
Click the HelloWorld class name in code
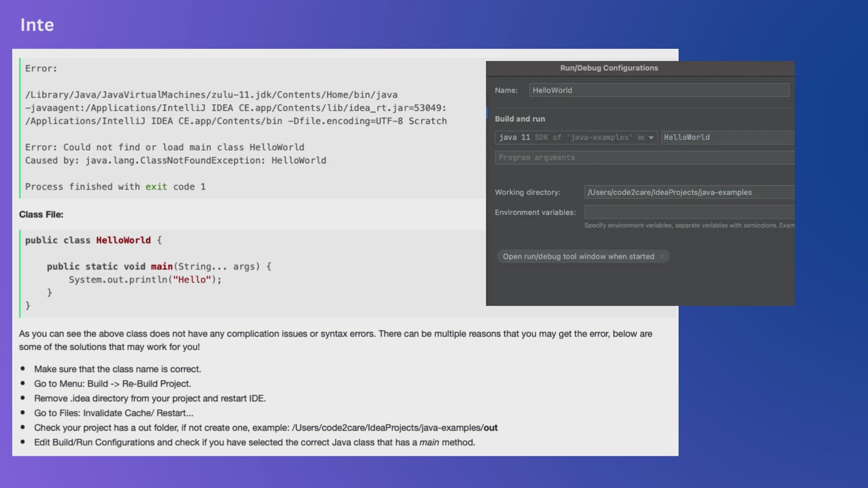123,240
